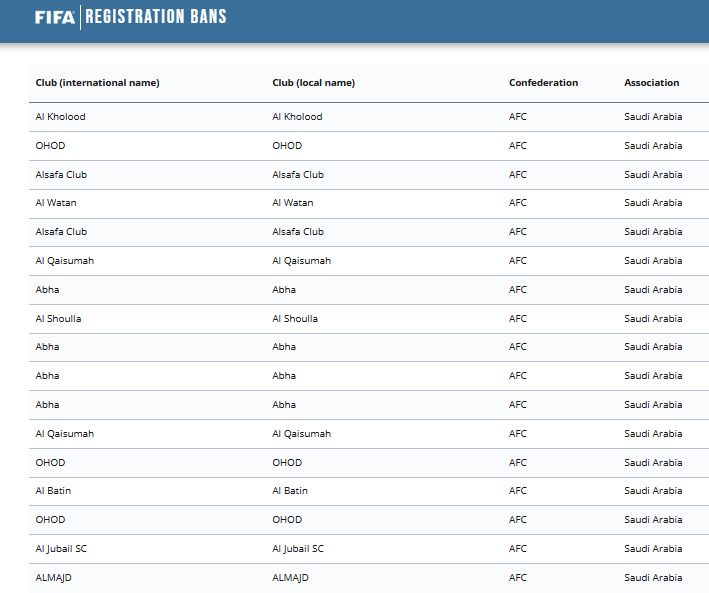Click Al Shoulla in local name column
Image resolution: width=709 pixels, height=593 pixels.
pos(295,319)
